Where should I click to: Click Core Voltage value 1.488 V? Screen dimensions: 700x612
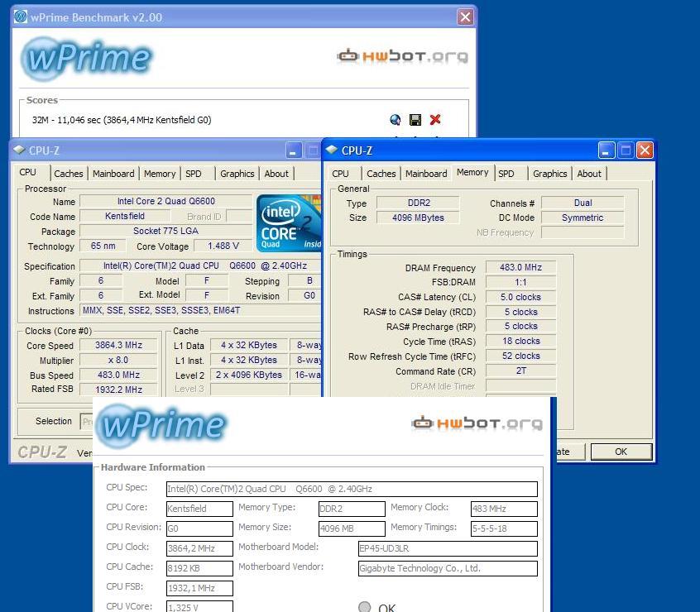223,246
